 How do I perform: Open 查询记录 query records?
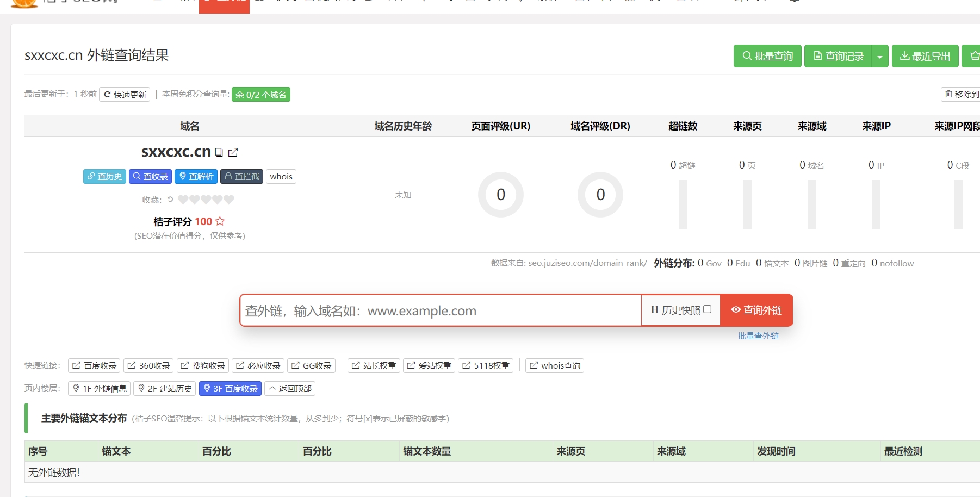(838, 56)
